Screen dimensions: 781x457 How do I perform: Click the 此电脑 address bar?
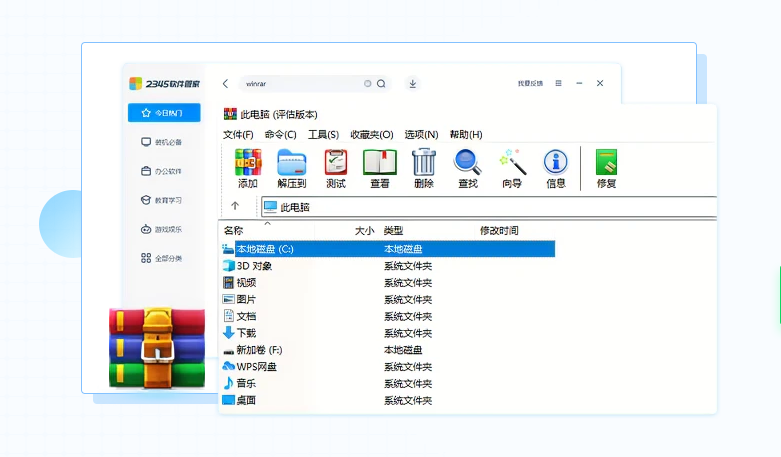[x=489, y=207]
